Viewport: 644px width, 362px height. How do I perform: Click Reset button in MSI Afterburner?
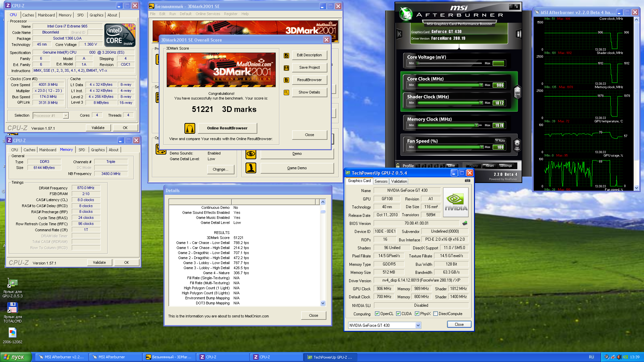[x=490, y=166]
